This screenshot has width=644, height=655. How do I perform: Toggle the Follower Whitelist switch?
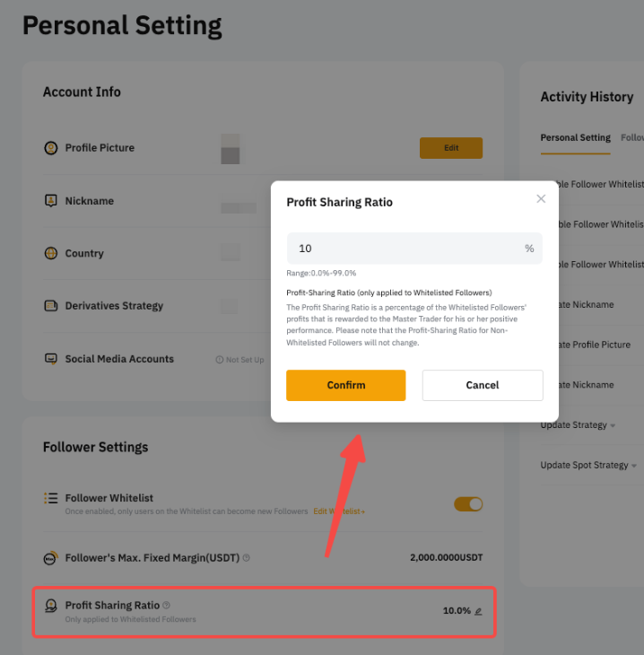point(468,504)
